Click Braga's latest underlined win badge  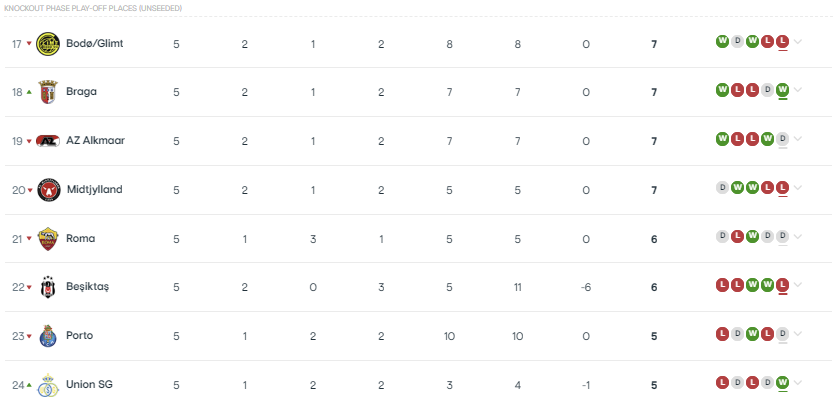coord(782,90)
